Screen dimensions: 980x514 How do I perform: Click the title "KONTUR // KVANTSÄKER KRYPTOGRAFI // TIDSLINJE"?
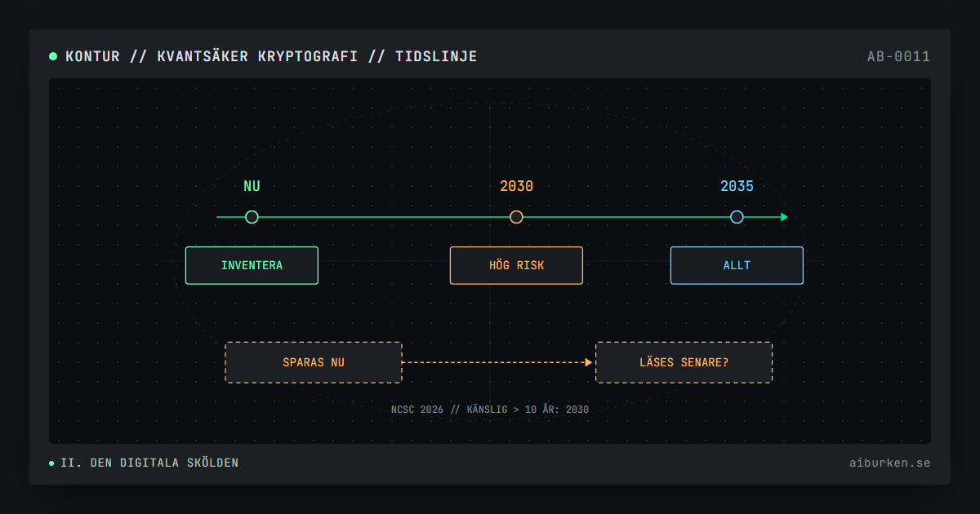tap(271, 56)
